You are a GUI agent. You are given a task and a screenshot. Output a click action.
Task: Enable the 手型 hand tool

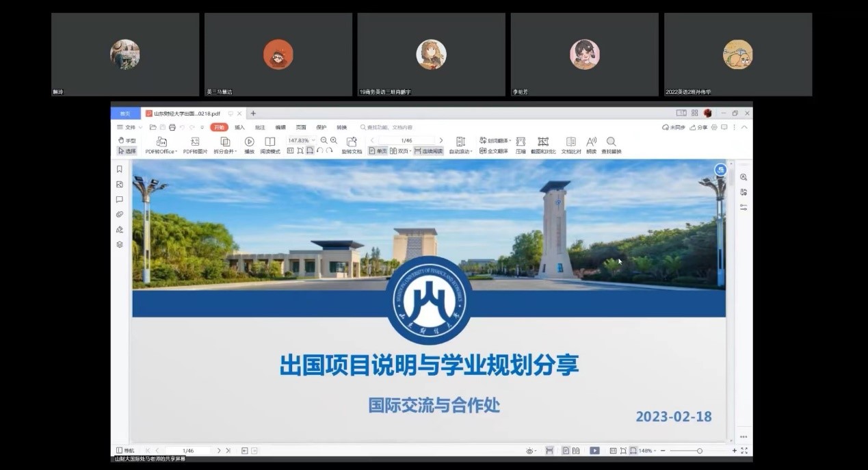(x=127, y=140)
